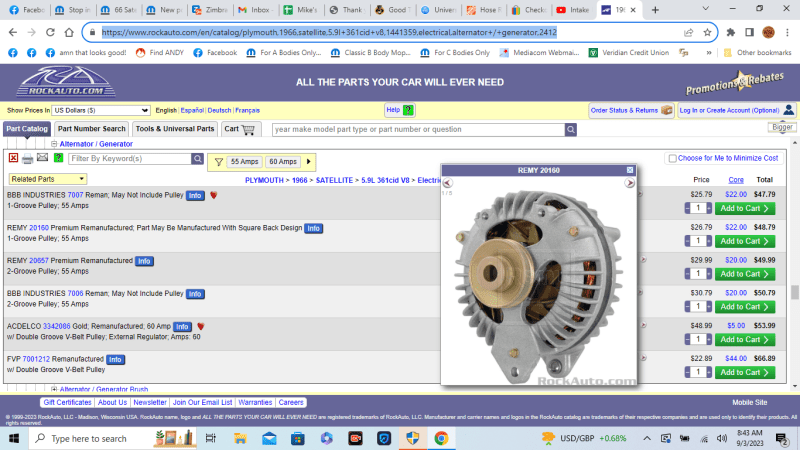The width and height of the screenshot is (800, 450).
Task: Open Windows Start menu
Action: (x=14, y=438)
